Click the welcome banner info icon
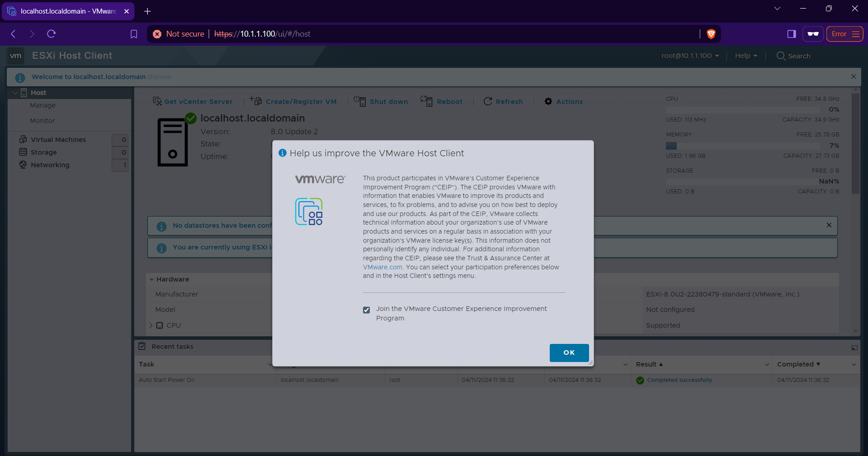 [20, 77]
